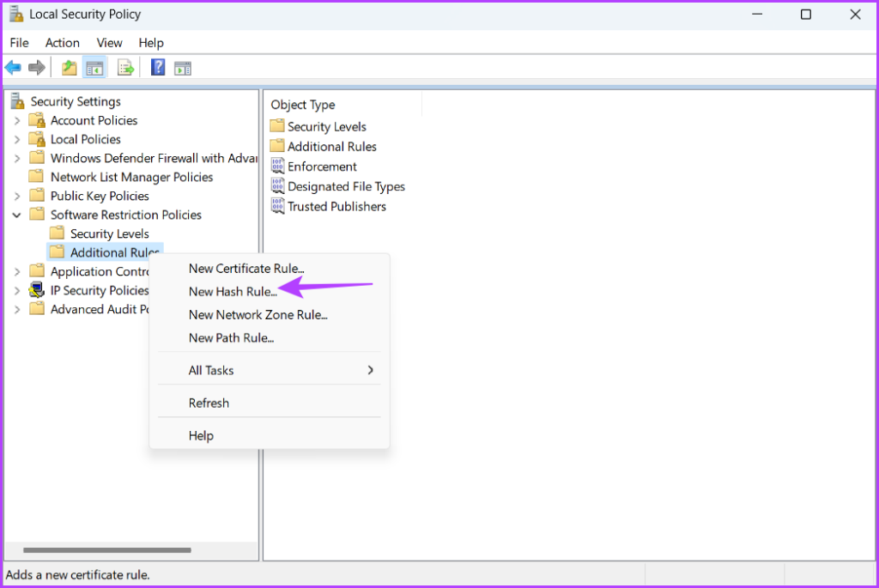Image resolution: width=879 pixels, height=588 pixels.
Task: Select Security Levels text in right pane
Action: pos(327,127)
